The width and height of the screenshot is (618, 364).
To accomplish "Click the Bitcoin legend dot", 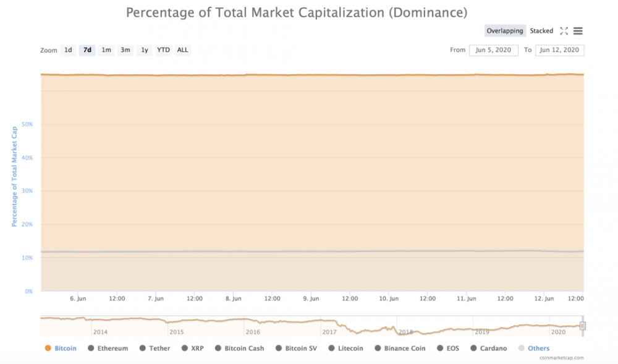I will pyautogui.click(x=48, y=349).
